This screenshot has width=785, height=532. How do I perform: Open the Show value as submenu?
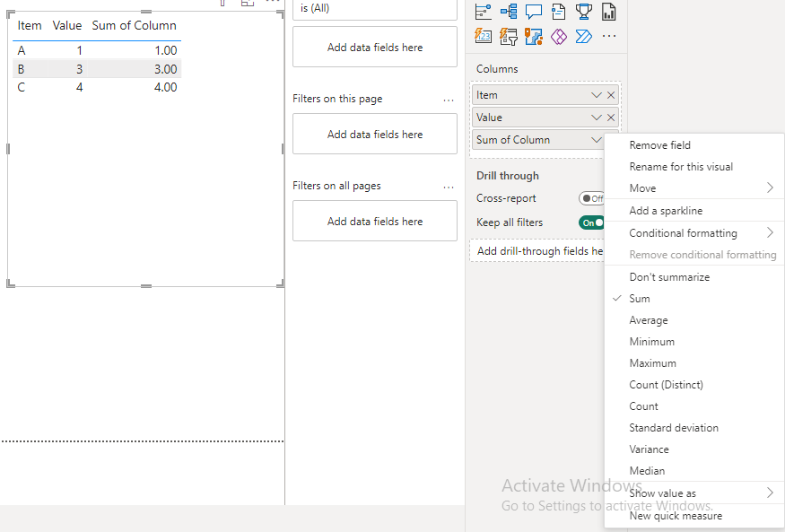click(693, 493)
